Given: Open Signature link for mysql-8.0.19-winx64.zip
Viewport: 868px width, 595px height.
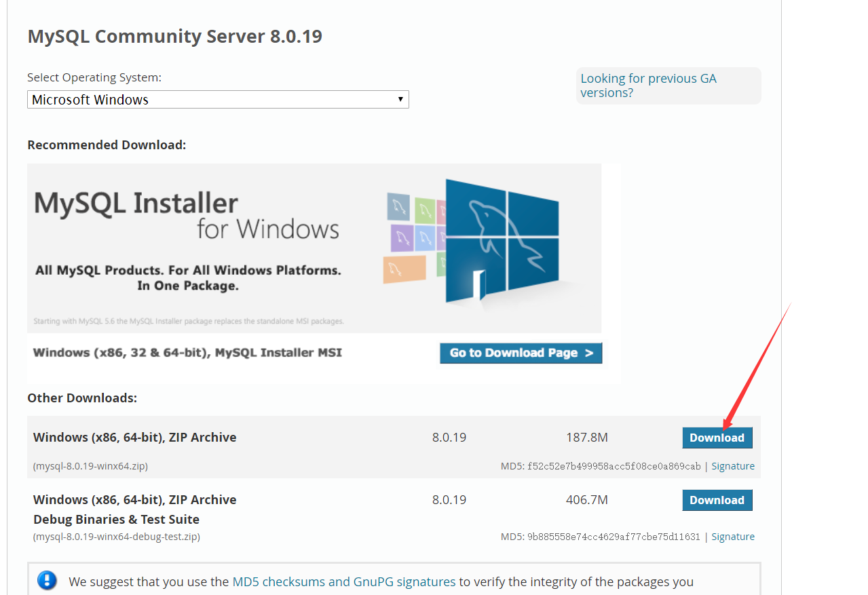Looking at the screenshot, I should [733, 466].
